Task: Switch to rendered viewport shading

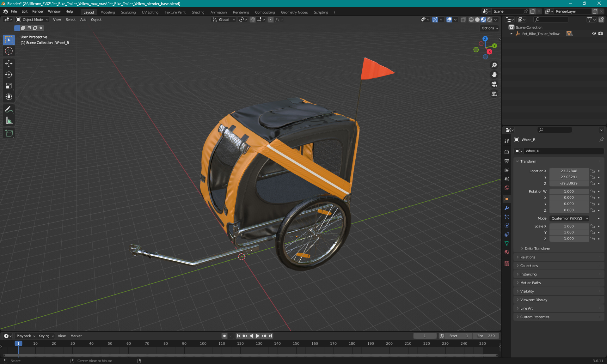Action: (x=489, y=20)
